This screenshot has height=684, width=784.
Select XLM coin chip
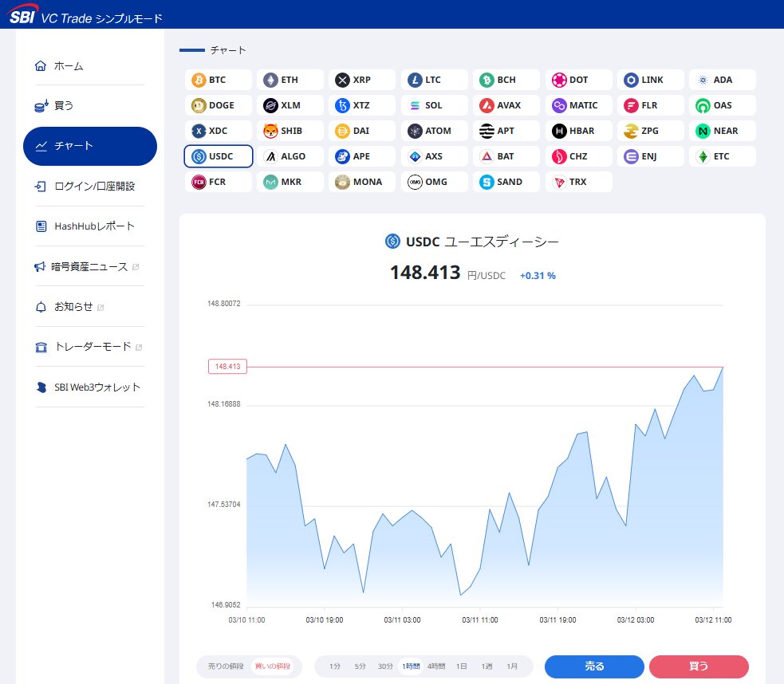[x=290, y=105]
